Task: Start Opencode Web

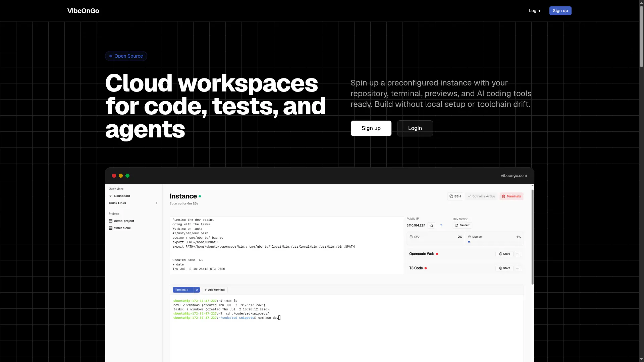Action: click(x=504, y=254)
